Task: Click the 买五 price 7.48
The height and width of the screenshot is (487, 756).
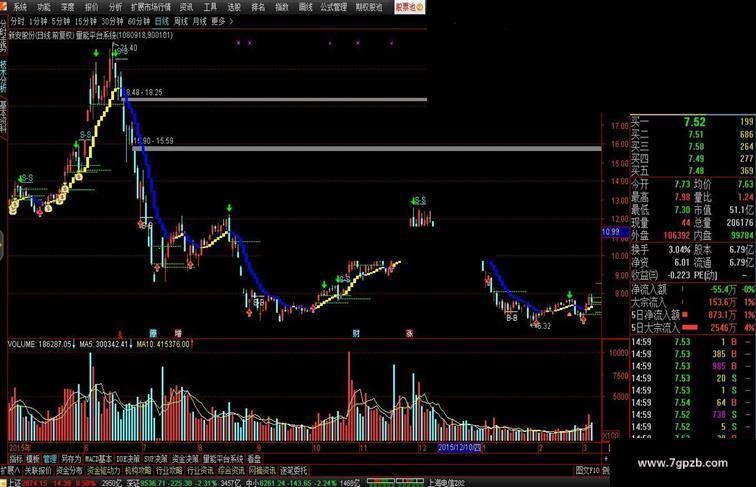Action: point(696,171)
